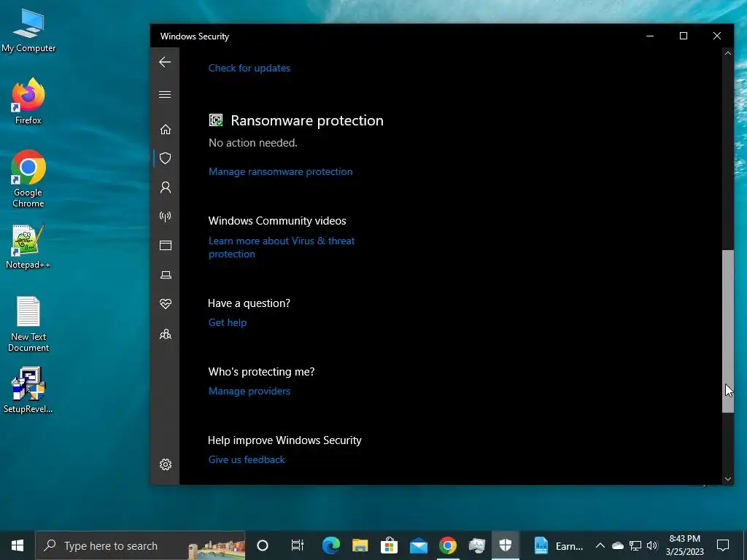Open the Manage providers link
747x560 pixels.
[249, 391]
